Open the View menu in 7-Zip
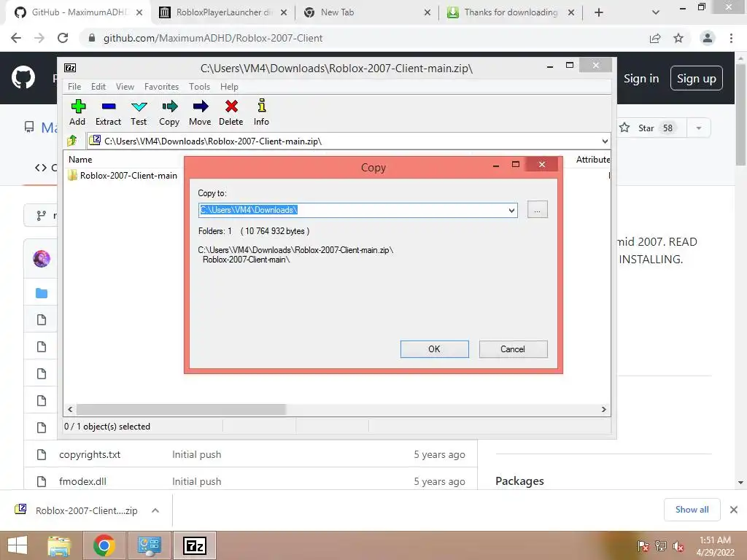This screenshot has width=747, height=560. click(125, 87)
